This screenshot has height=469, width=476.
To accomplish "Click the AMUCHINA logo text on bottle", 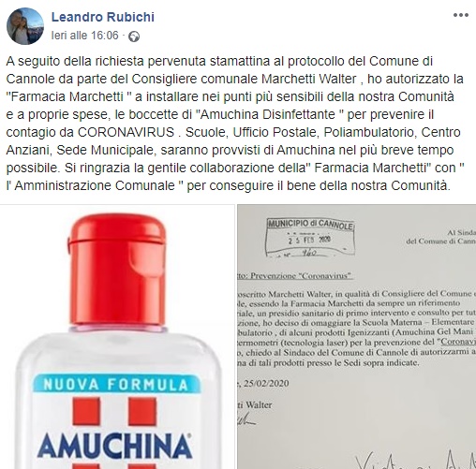I will 114,445.
